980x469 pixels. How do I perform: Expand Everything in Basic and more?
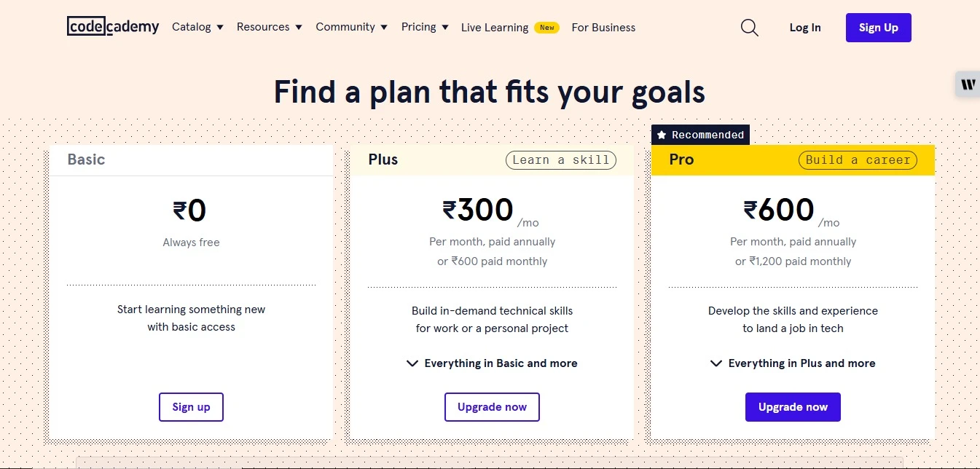[492, 363]
